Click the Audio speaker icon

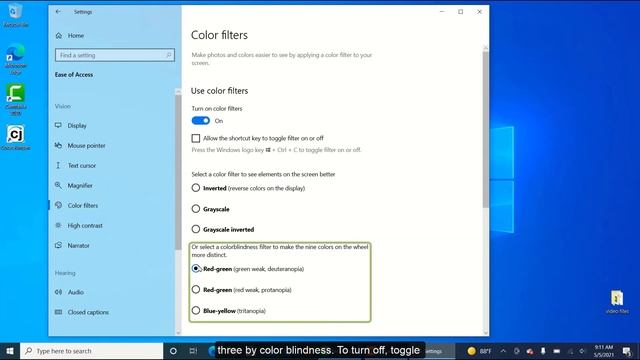pos(58,292)
